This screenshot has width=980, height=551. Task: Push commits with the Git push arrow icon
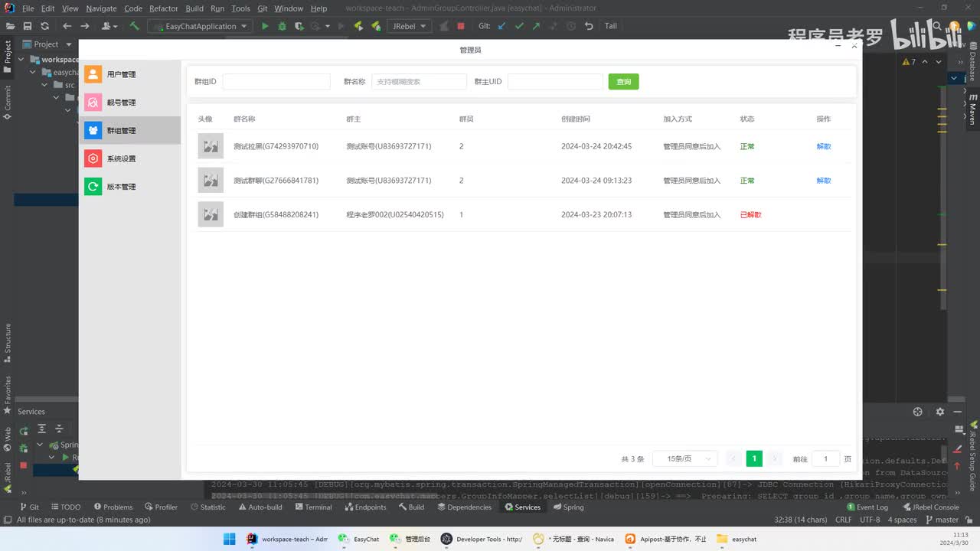pyautogui.click(x=536, y=26)
